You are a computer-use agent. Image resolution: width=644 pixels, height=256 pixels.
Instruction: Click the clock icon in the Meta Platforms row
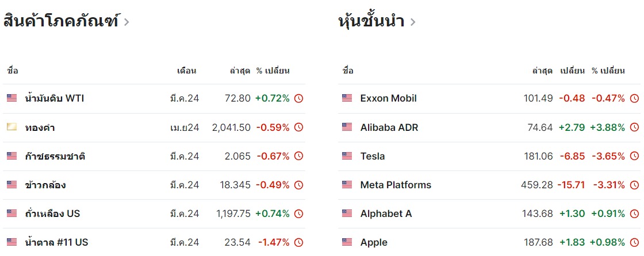(635, 185)
